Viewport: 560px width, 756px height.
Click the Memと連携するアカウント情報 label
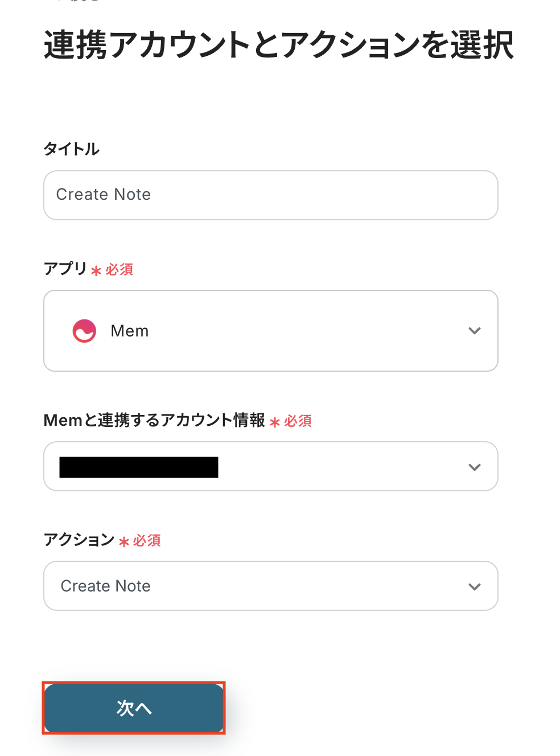pyautogui.click(x=154, y=421)
